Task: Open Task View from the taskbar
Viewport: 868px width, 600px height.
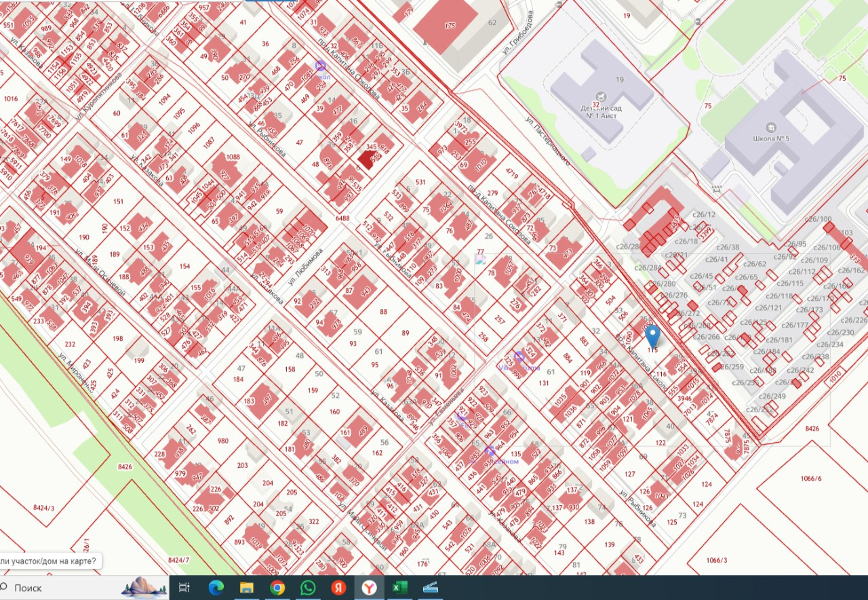Action: click(x=184, y=588)
